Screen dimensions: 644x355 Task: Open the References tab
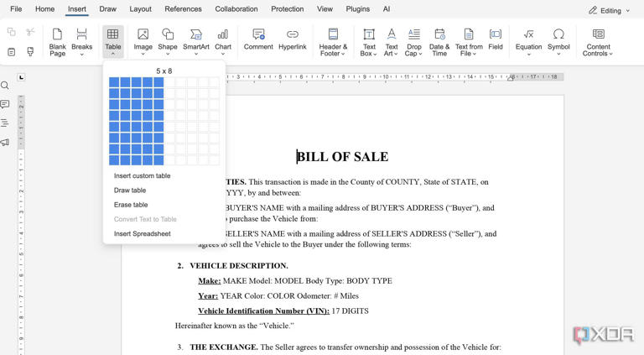(x=183, y=9)
